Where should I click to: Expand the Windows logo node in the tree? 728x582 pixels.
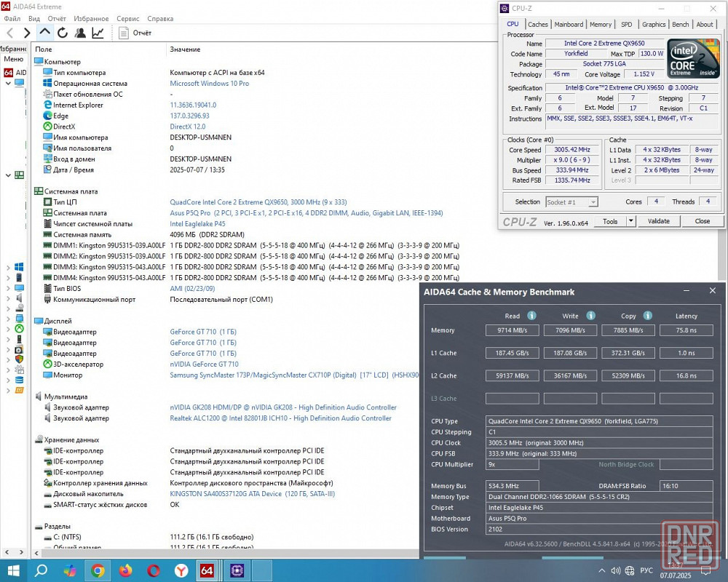[x=8, y=267]
